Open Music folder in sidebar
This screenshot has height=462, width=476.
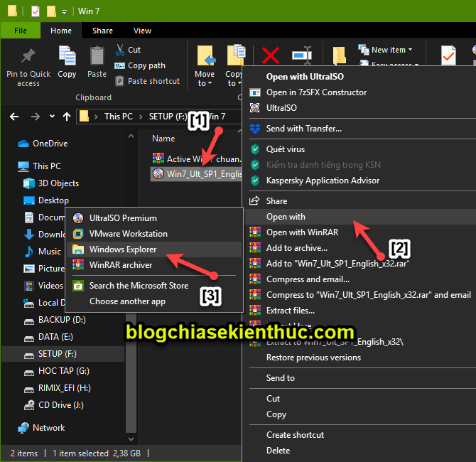point(43,252)
